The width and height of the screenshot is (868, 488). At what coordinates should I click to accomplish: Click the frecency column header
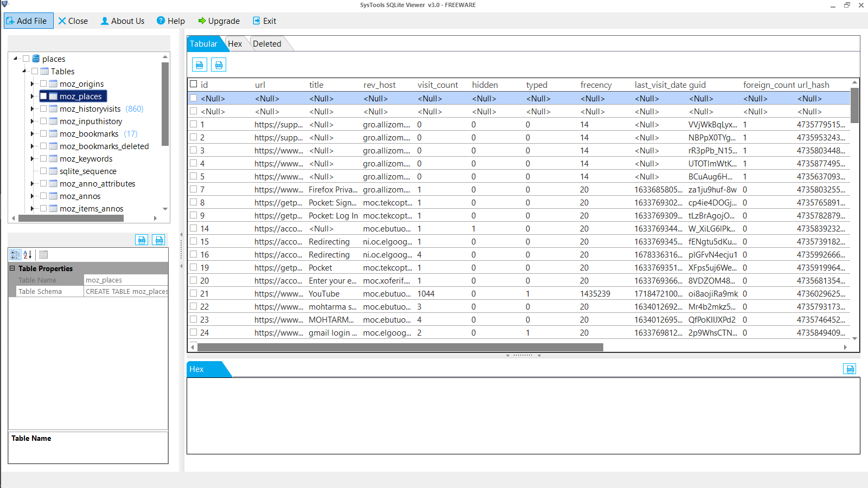pyautogui.click(x=596, y=85)
